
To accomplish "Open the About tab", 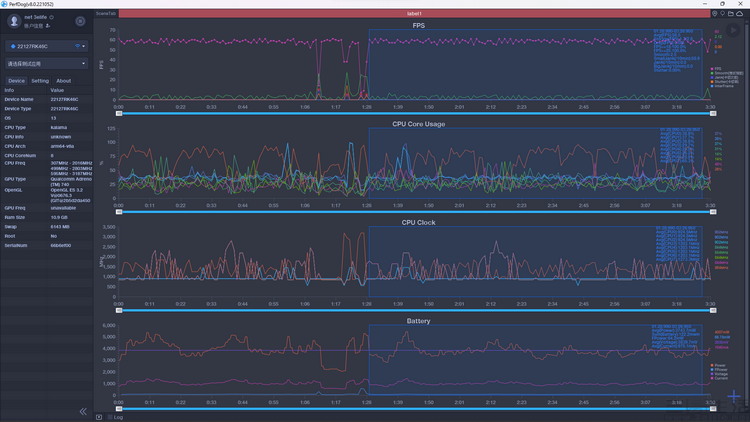I will pyautogui.click(x=64, y=81).
